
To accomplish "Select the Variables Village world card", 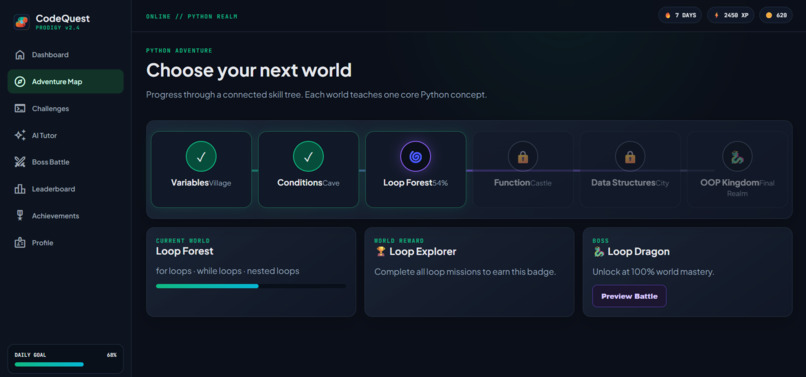I will [x=201, y=169].
